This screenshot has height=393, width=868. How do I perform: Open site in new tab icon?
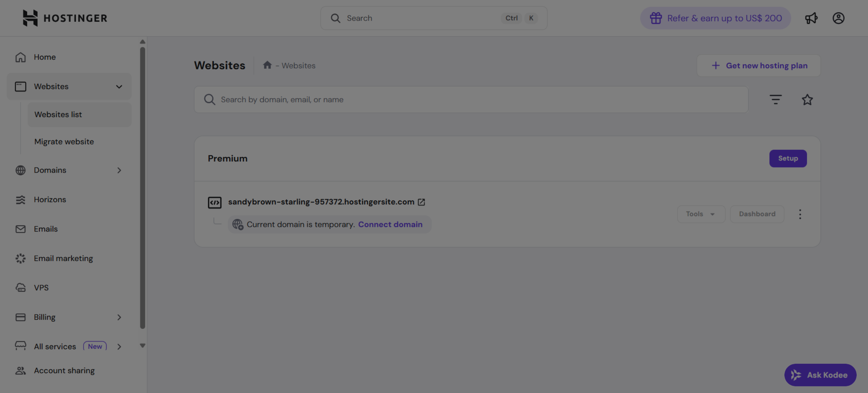pos(421,202)
